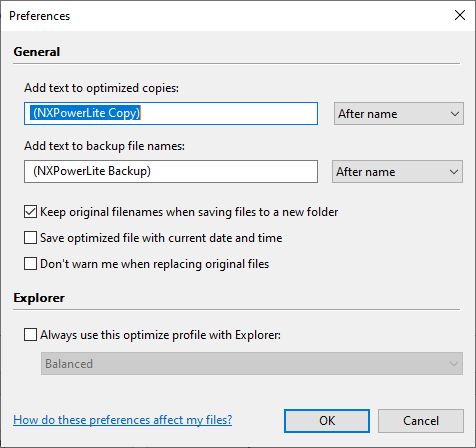Click the optimized copies text field
Viewport: 476px width, 448px height.
(171, 113)
